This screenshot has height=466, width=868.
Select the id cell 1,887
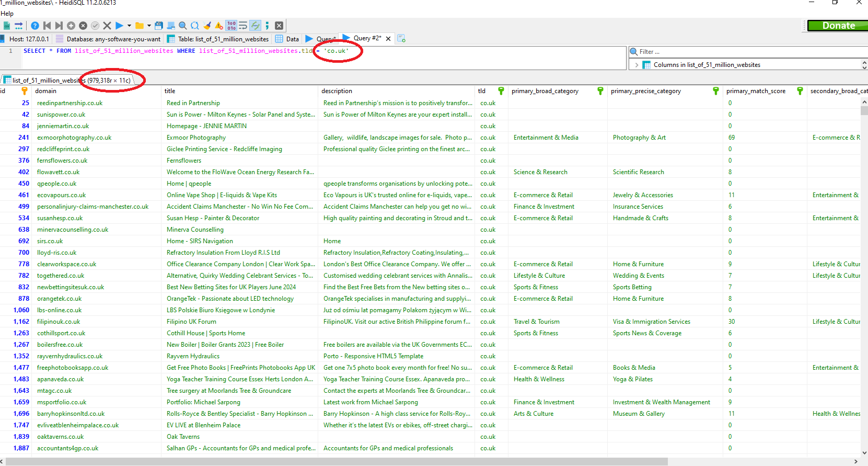point(16,448)
